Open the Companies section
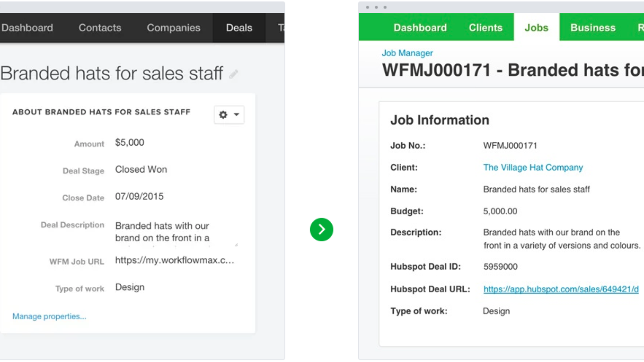644x362 pixels. click(x=173, y=28)
